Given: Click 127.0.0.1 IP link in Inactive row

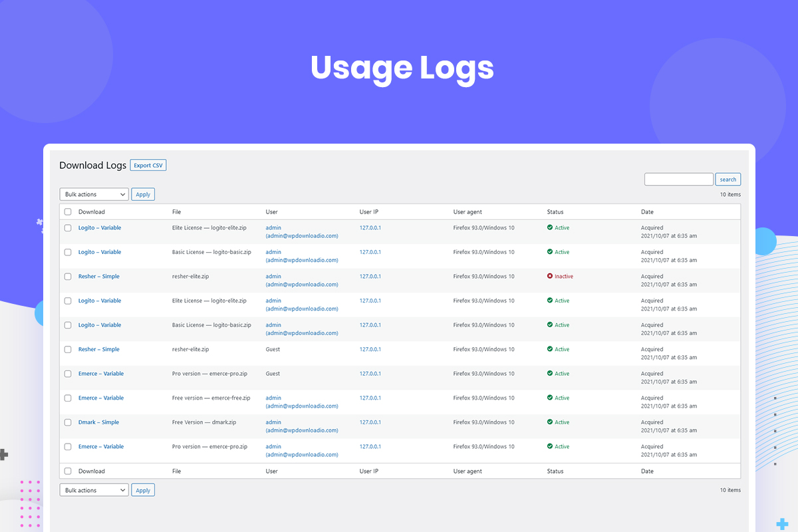Looking at the screenshot, I should click(x=370, y=276).
